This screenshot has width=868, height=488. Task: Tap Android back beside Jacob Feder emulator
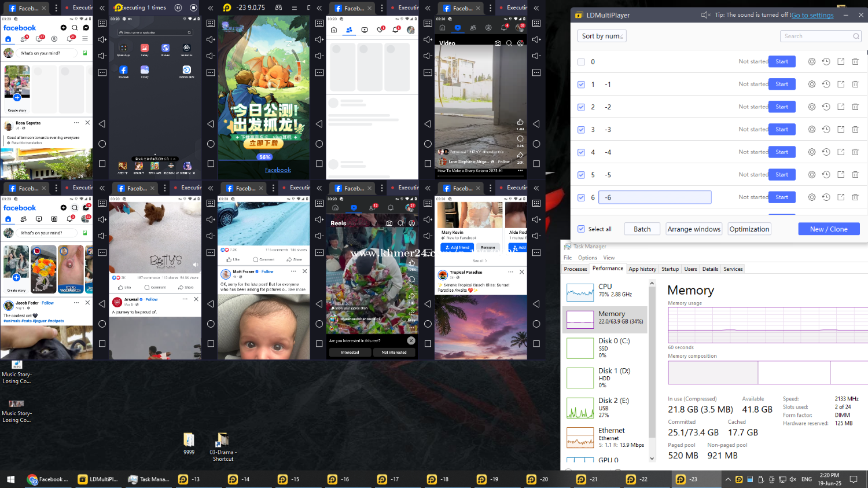click(x=102, y=304)
